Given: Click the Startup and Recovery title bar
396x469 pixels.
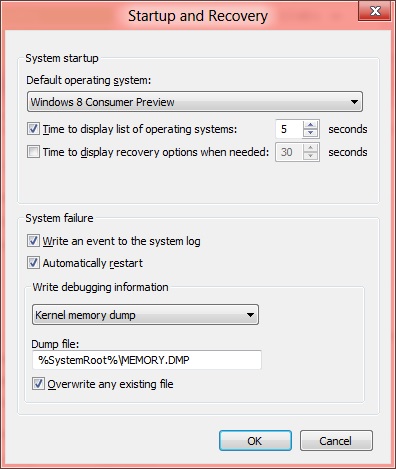Looking at the screenshot, I should pyautogui.click(x=198, y=16).
